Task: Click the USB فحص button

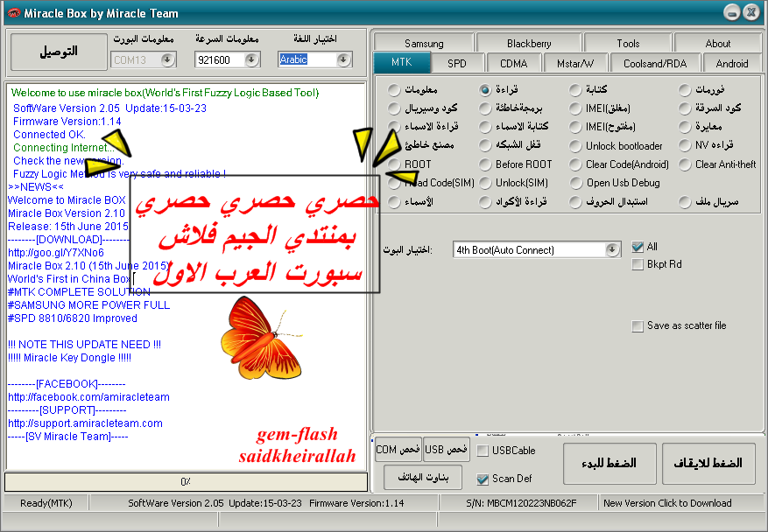Action: pos(447,449)
